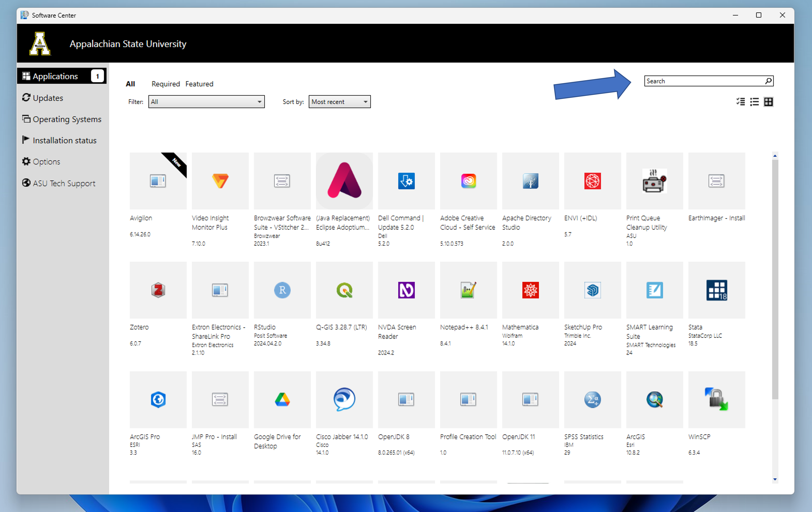The width and height of the screenshot is (812, 512).
Task: Select the WinSCP app icon
Action: (x=717, y=399)
